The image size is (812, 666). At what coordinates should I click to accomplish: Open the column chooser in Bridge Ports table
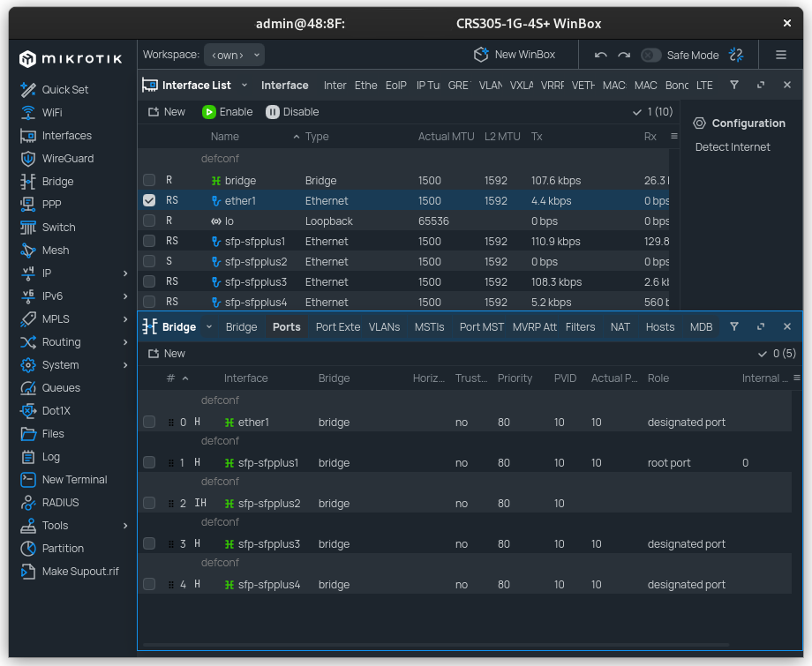pos(797,378)
